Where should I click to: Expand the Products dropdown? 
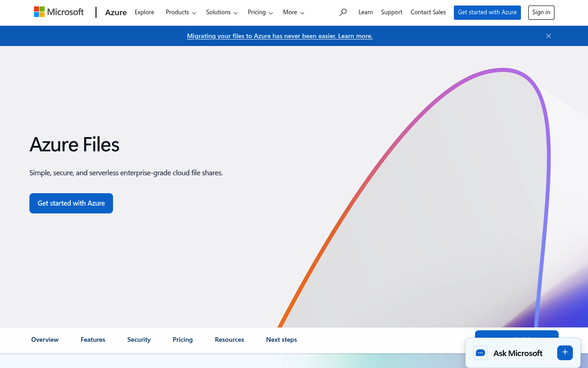181,12
